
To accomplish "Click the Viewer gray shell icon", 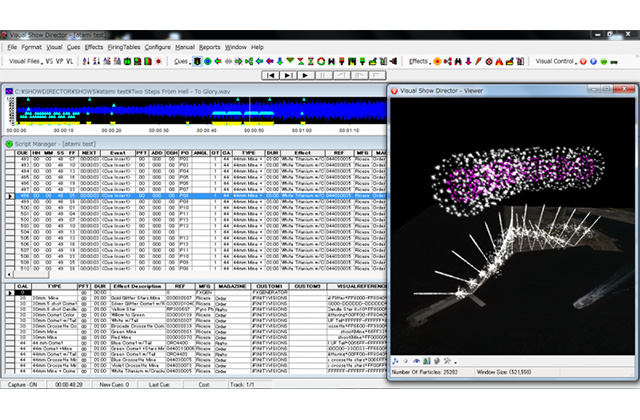I will [437, 361].
